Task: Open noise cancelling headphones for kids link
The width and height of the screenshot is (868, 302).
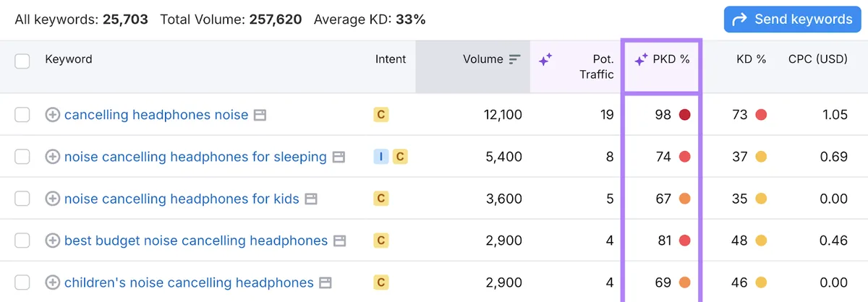Action: 182,199
